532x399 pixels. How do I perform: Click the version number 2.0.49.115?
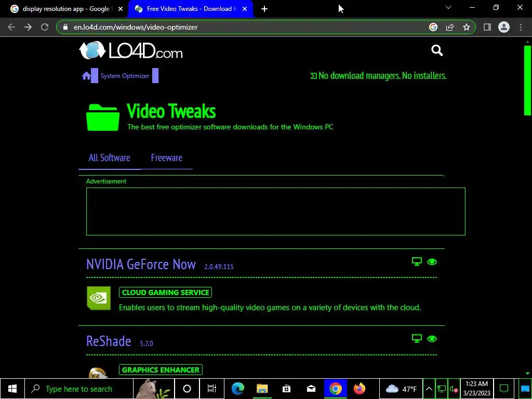[x=219, y=267]
